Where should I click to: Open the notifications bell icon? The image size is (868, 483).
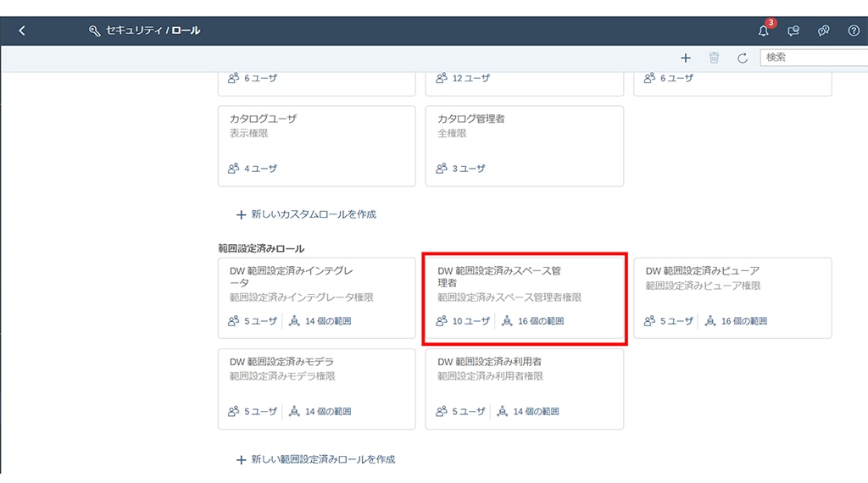[x=763, y=31]
